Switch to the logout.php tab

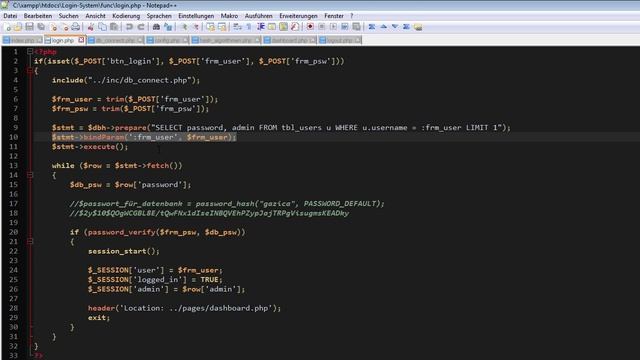(x=340, y=40)
